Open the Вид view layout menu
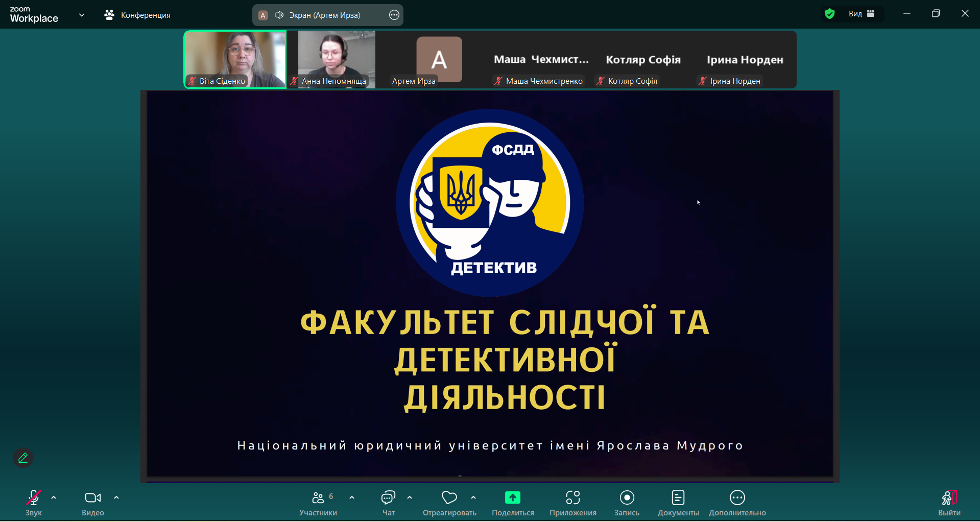The height and width of the screenshot is (522, 980). [862, 14]
